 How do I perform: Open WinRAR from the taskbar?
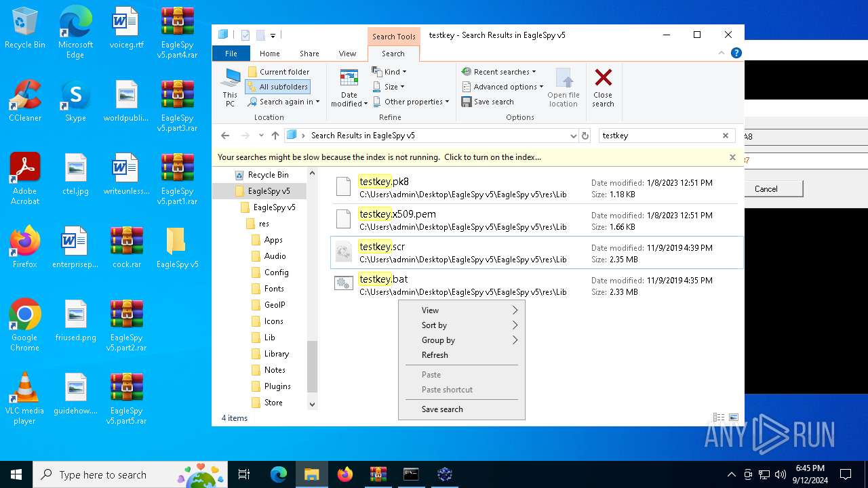click(378, 474)
